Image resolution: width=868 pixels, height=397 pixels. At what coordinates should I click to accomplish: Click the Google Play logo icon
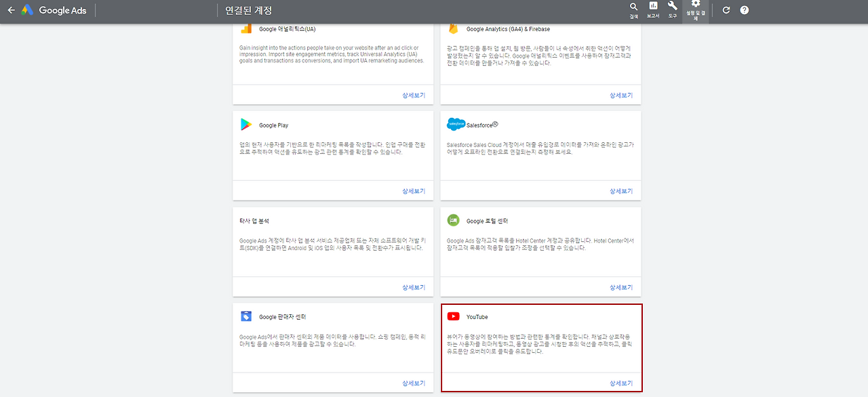[245, 125]
